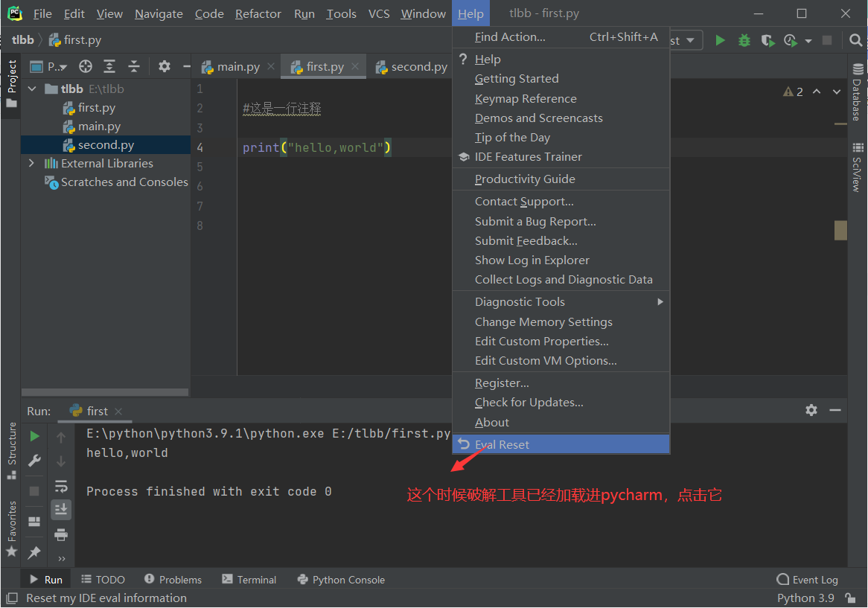This screenshot has width=868, height=608.
Task: Toggle scroll to end in Run console
Action: pos(61,510)
